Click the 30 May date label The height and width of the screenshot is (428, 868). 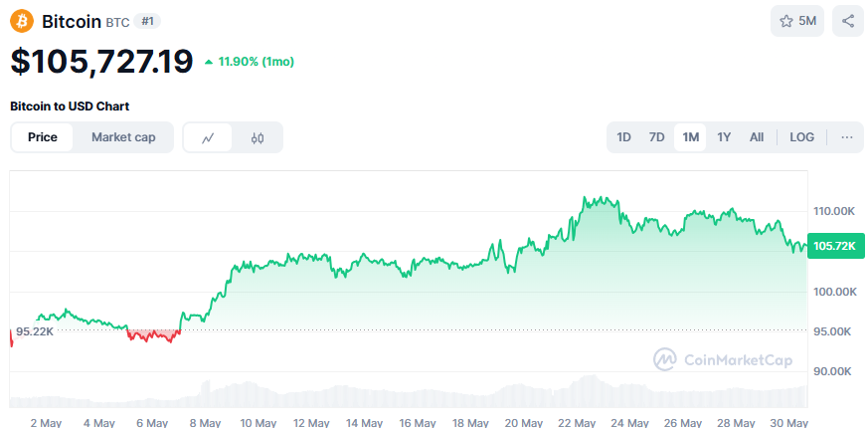[x=789, y=422]
